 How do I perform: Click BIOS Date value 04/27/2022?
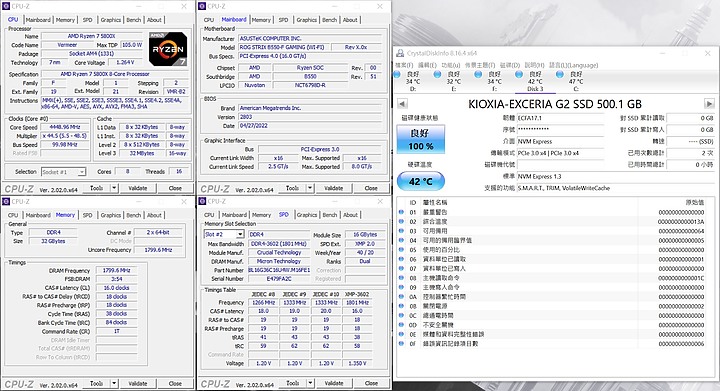point(310,126)
